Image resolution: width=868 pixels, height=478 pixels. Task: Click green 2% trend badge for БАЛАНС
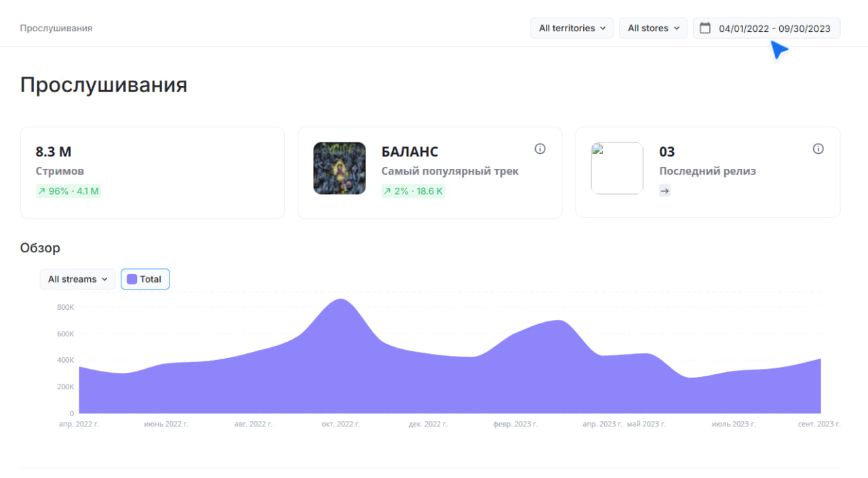coord(413,191)
